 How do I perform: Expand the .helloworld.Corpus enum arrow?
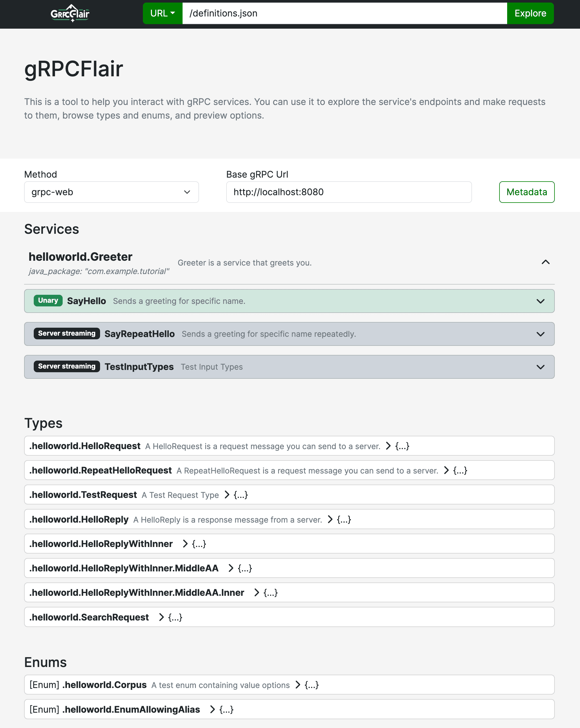point(298,685)
